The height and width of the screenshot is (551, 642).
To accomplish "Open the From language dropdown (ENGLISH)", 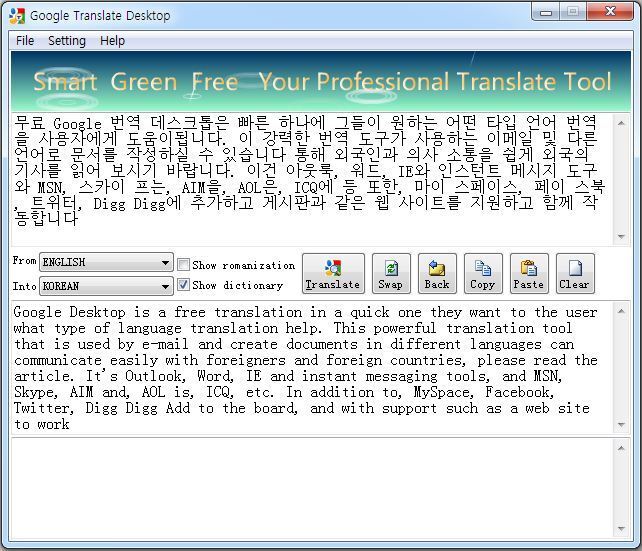I will pyautogui.click(x=106, y=262).
